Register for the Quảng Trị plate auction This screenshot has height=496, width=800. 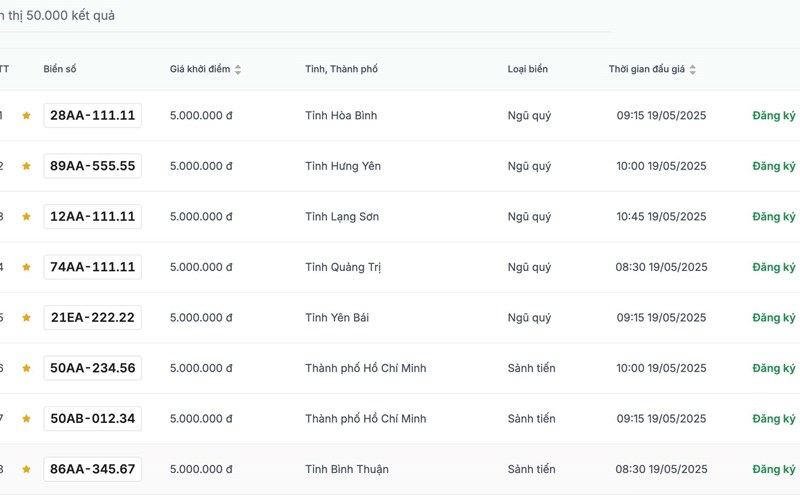click(x=774, y=267)
